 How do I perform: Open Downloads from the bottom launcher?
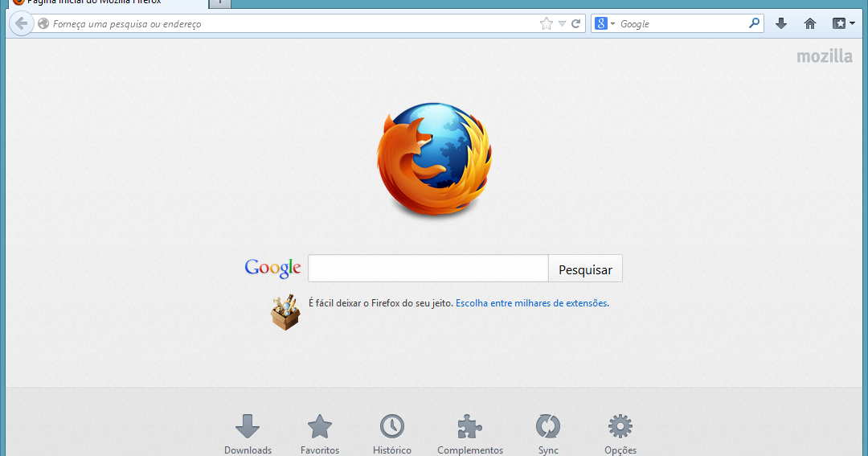248,434
